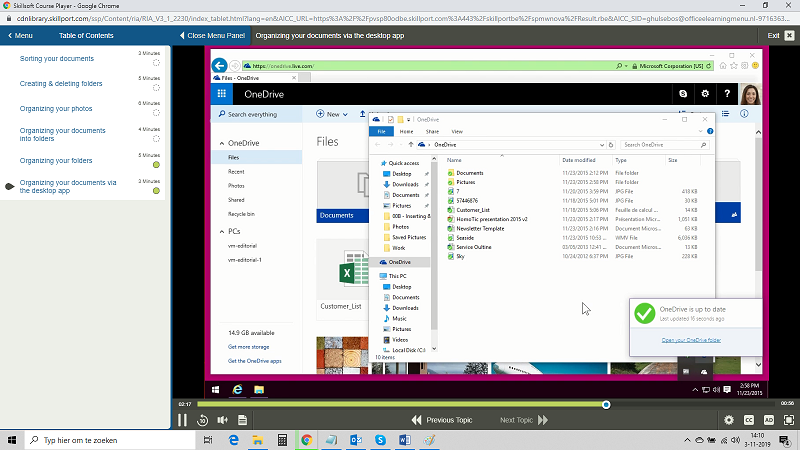Select Newsletter Template file

click(x=480, y=229)
